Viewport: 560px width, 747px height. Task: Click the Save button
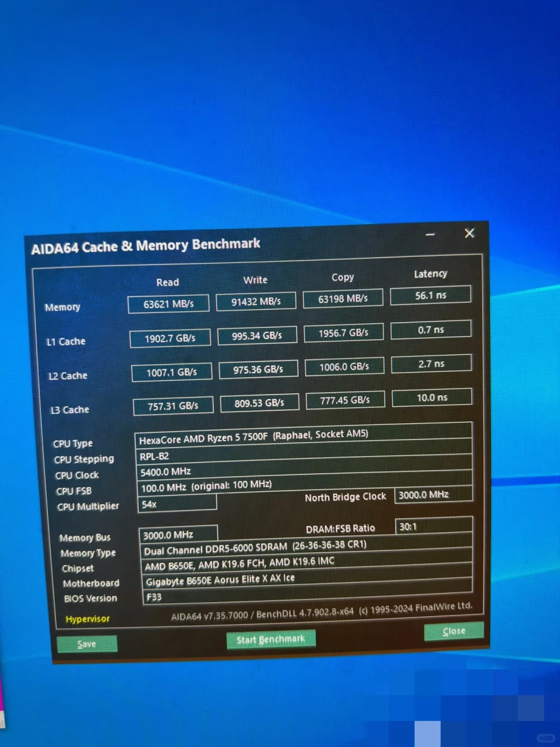(x=87, y=644)
